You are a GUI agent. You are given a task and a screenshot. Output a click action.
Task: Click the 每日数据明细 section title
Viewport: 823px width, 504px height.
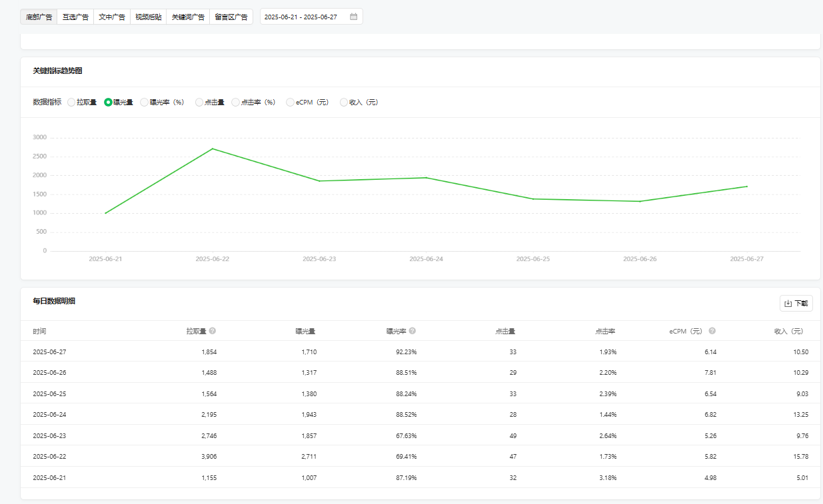pyautogui.click(x=54, y=301)
